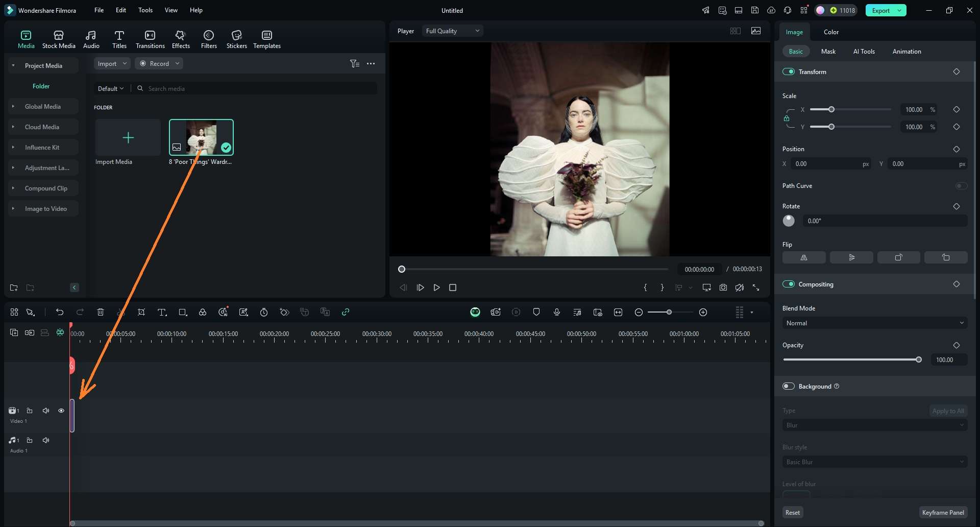
Task: Expand the Compound Clip tree item
Action: (13, 188)
